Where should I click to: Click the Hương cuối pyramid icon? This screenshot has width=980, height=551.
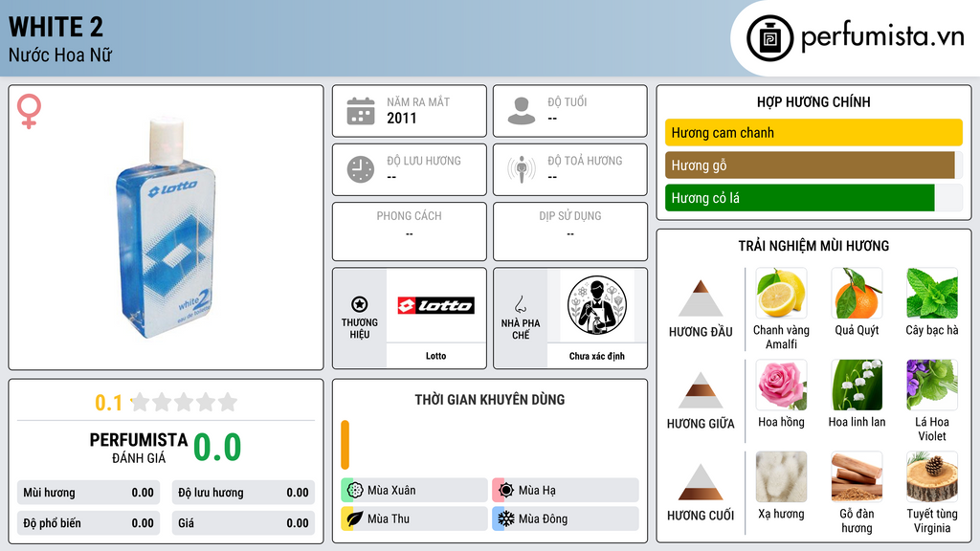click(x=701, y=482)
